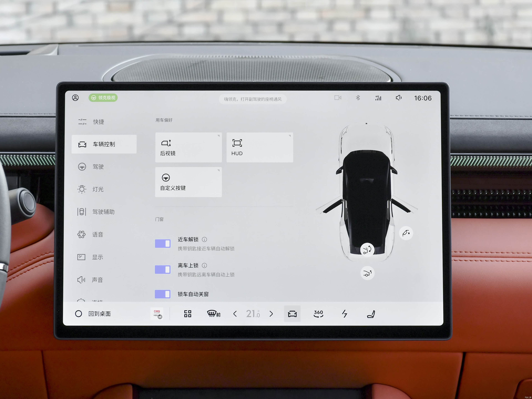532x399 pixels.
Task: Toggle the 离车上锁 switch
Action: pos(163,269)
